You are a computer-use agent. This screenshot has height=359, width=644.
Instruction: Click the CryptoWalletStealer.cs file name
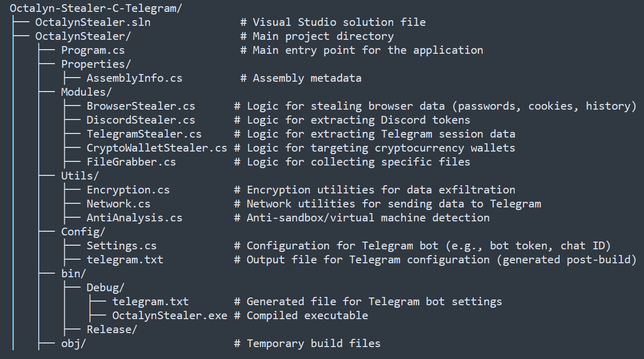(x=157, y=148)
